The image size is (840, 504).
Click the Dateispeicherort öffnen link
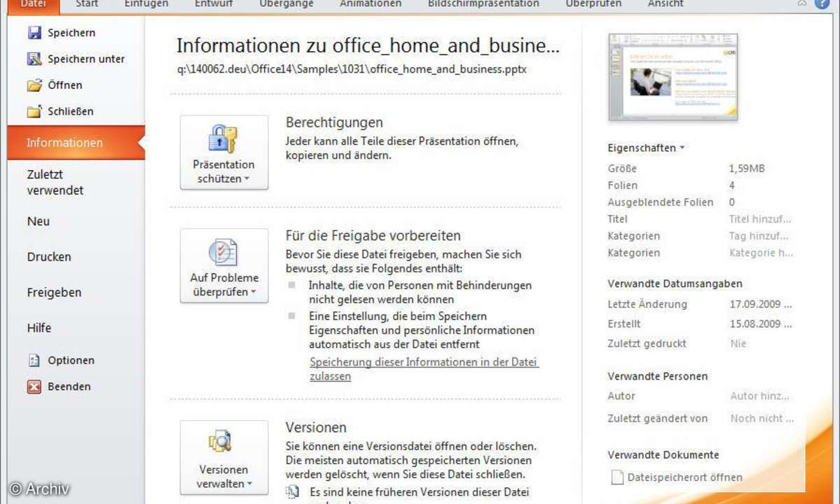(x=684, y=477)
